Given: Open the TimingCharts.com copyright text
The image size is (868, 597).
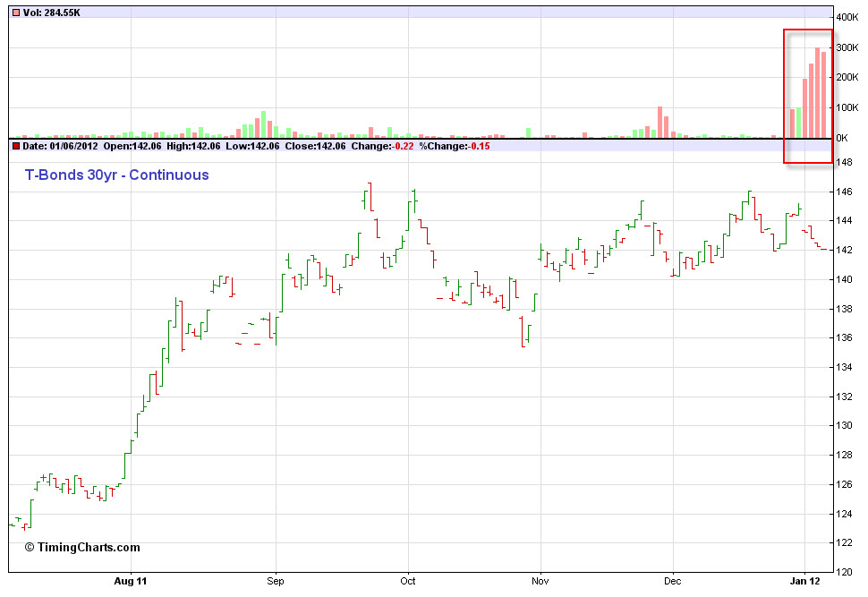Looking at the screenshot, I should [82, 547].
